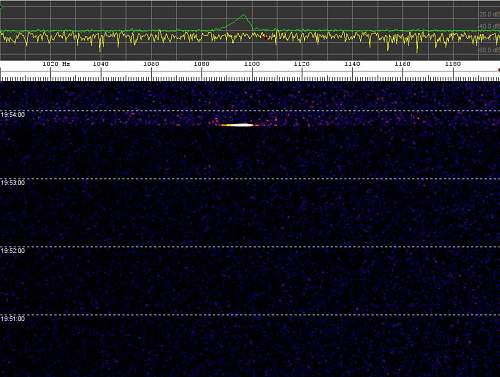Click the 40.0 dB amplitude scale label
This screenshot has width=500, height=377.
click(x=489, y=26)
